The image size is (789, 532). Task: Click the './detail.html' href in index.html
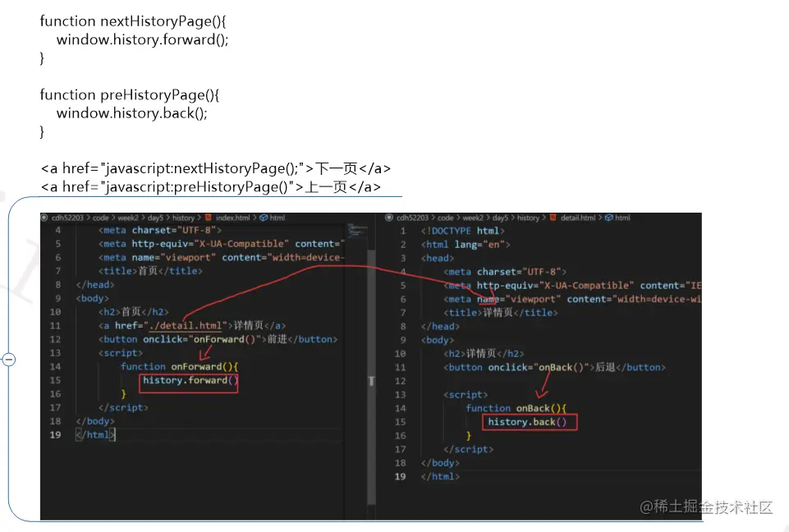pos(186,326)
